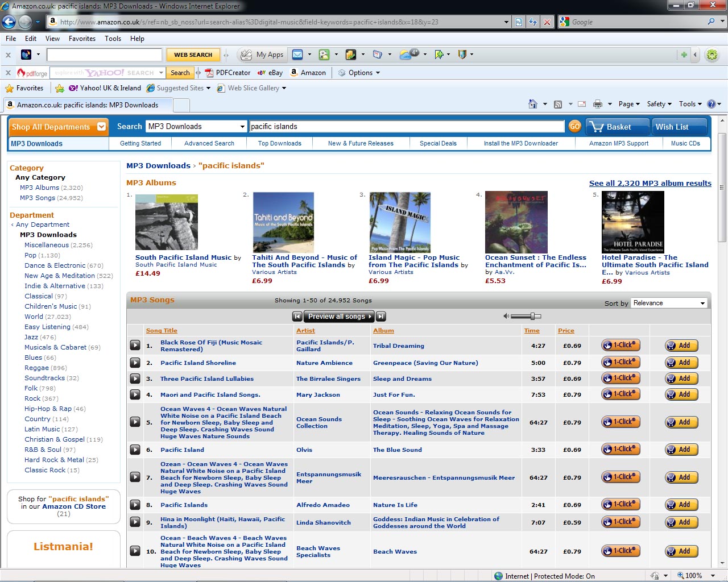Image resolution: width=728 pixels, height=582 pixels.
Task: Open the Safety dropdown menu
Action: 659,104
